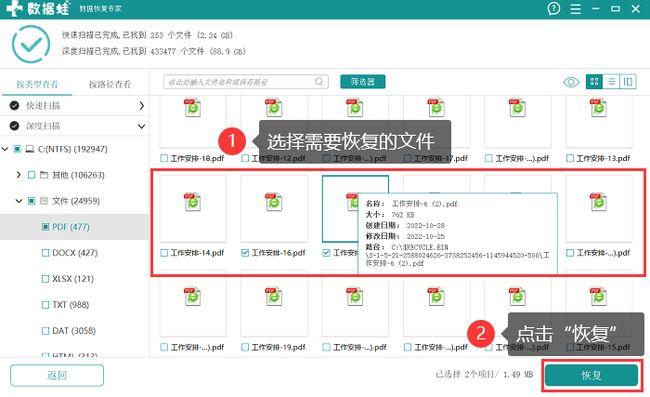Collapse the C:(NTFS) drive node
Viewport: 650px width, 397px height.
[x=5, y=149]
